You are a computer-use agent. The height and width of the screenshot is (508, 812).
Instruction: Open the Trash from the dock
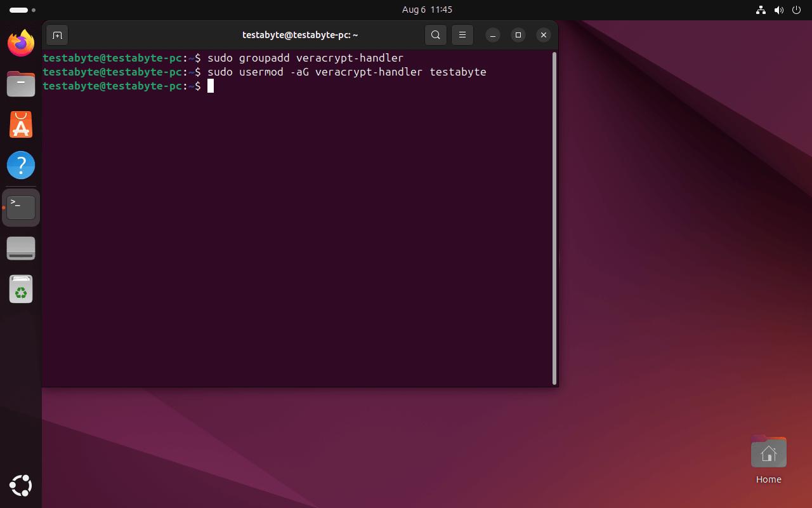pyautogui.click(x=20, y=289)
